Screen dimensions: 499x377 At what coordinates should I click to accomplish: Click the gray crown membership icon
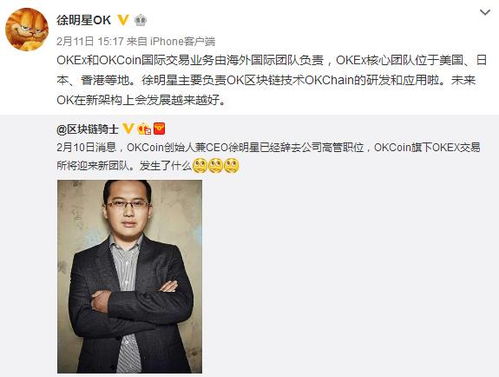(x=140, y=20)
